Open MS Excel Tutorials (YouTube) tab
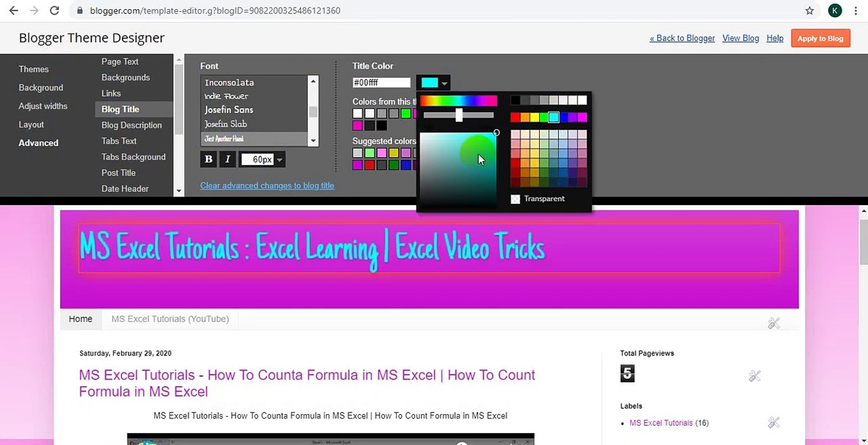The width and height of the screenshot is (868, 445). click(x=170, y=319)
